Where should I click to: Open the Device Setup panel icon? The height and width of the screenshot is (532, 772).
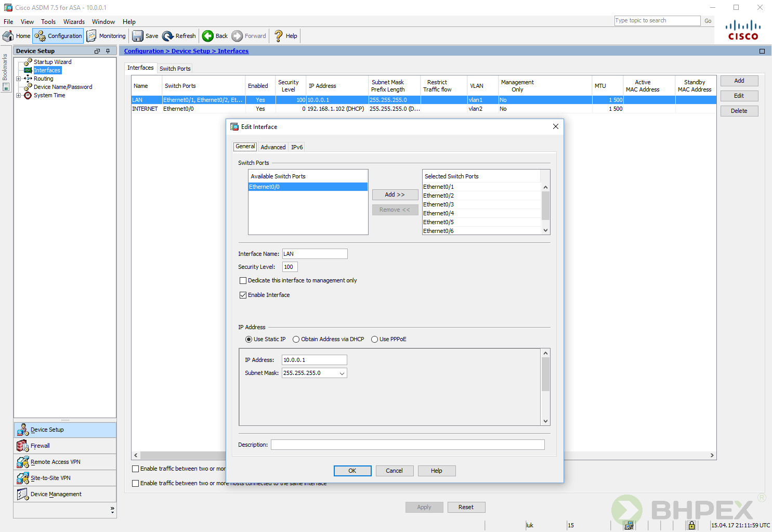pyautogui.click(x=22, y=430)
